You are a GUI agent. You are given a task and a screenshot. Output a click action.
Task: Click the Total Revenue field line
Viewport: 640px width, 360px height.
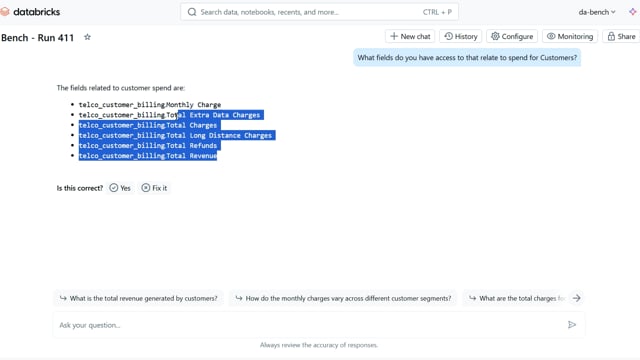(x=148, y=156)
